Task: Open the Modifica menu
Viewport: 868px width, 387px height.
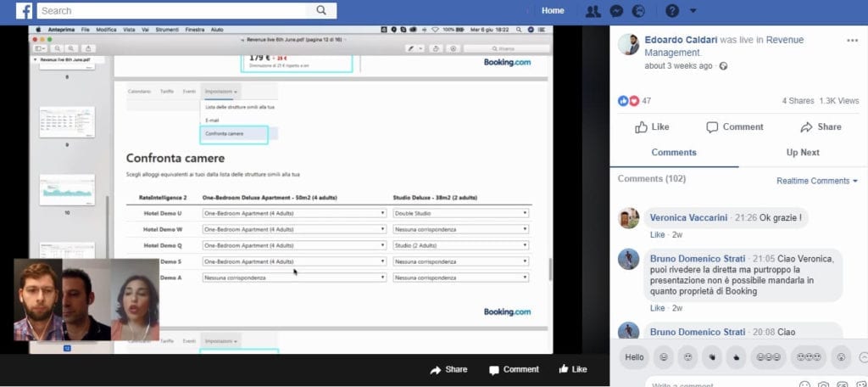Action: coord(106,30)
